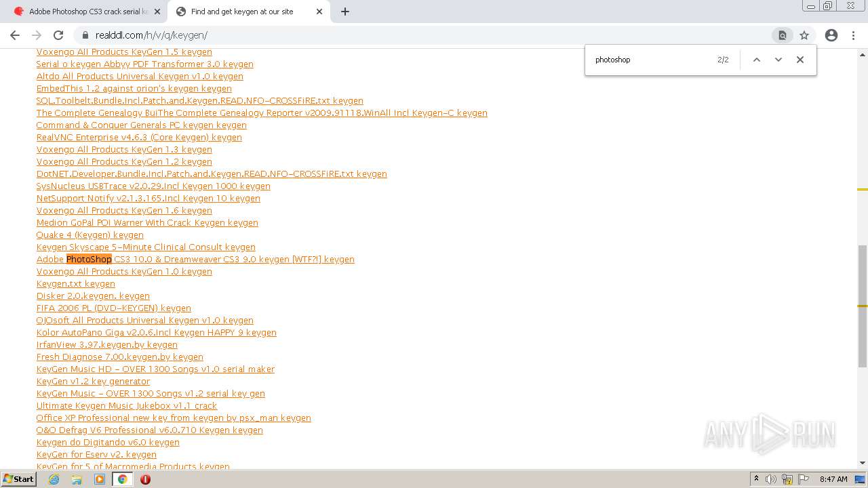Viewport: 868px width, 488px height.
Task: Open Voxengo All Products KeyGen 1.0 link
Action: coord(124,272)
